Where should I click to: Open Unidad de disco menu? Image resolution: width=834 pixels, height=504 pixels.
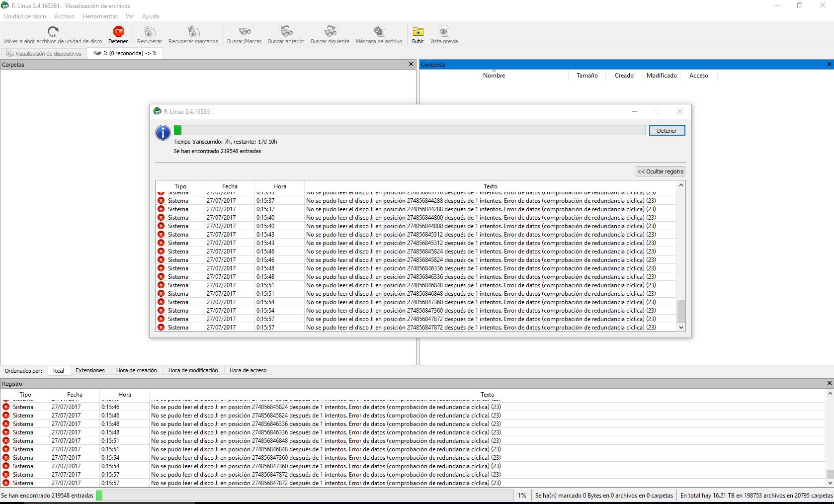point(25,16)
